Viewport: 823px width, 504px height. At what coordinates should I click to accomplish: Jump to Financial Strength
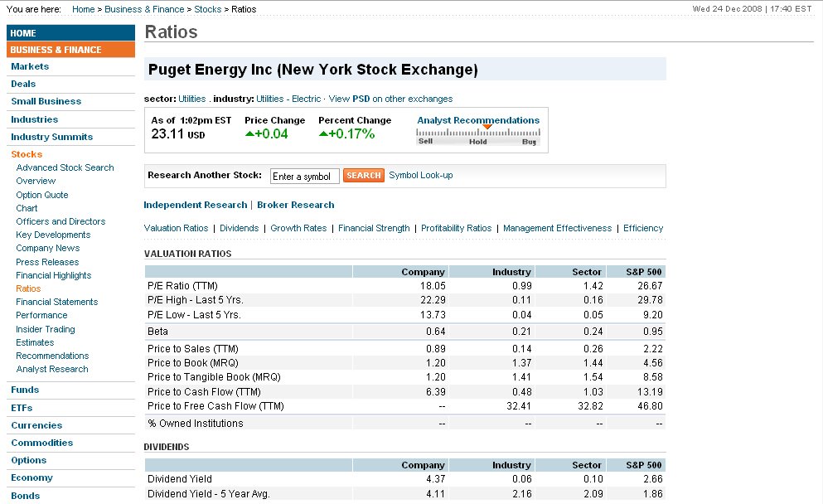pyautogui.click(x=375, y=228)
